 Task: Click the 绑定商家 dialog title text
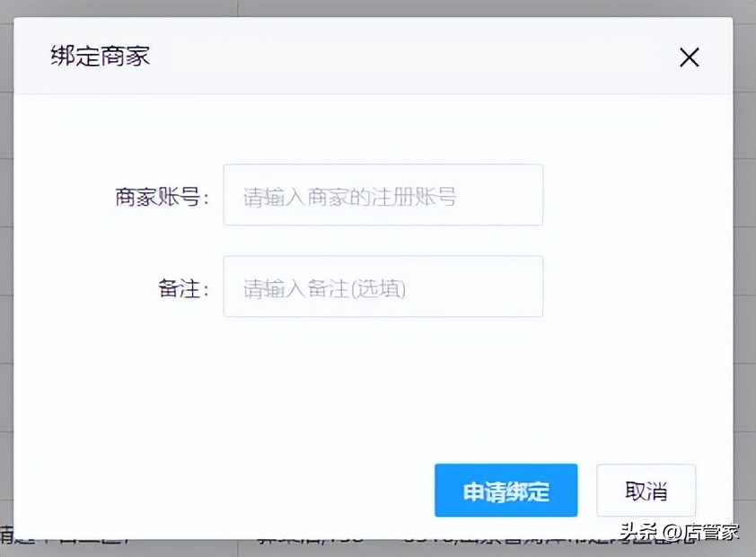100,57
